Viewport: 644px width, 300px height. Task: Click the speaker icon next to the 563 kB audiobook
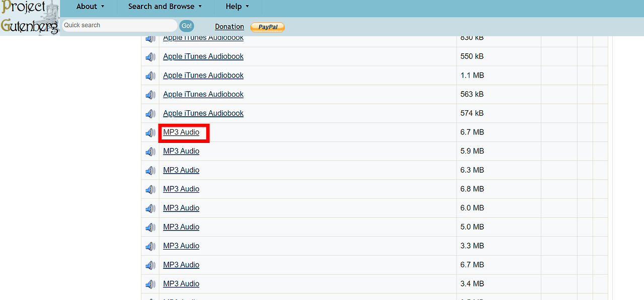click(150, 95)
